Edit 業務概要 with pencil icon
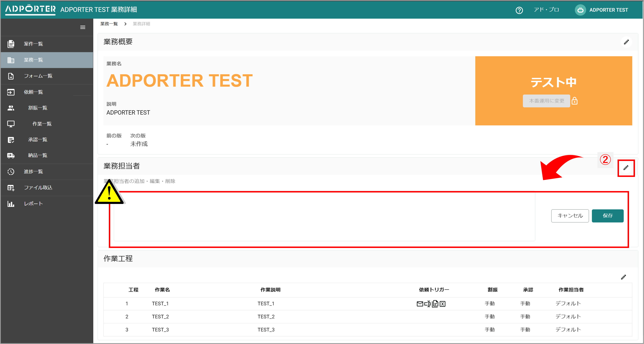Viewport: 644px width, 344px height. click(626, 42)
